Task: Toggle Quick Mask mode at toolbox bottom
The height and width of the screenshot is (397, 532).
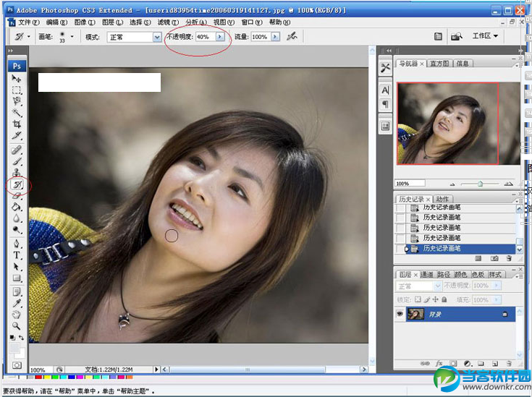Action: pos(16,366)
